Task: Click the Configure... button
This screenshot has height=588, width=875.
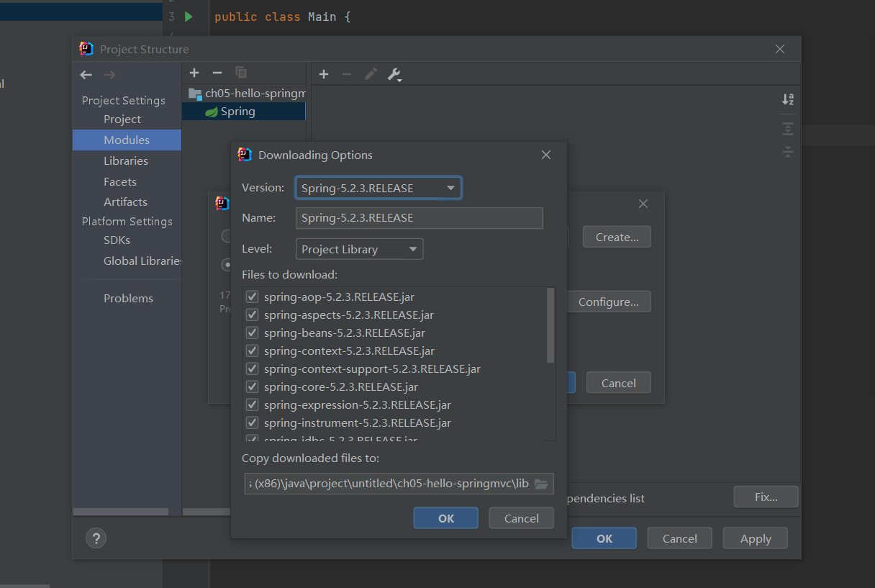Action: pyautogui.click(x=609, y=302)
